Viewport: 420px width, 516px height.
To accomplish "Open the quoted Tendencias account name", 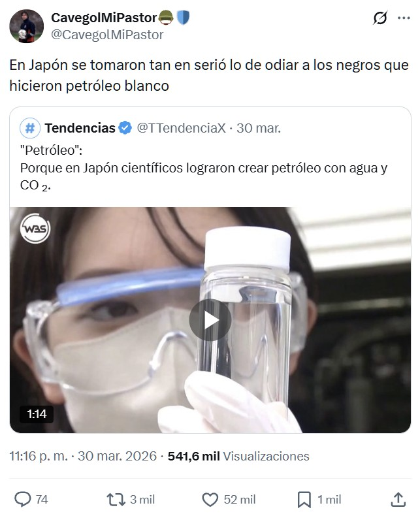I will pos(80,128).
